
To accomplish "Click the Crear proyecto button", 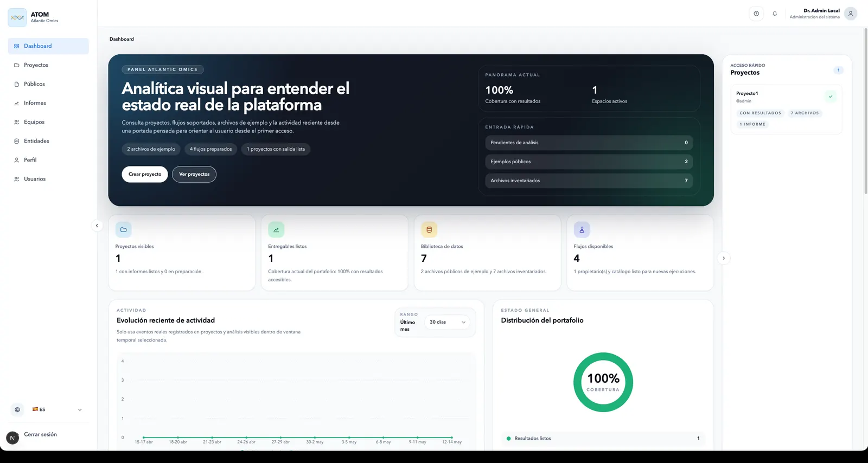I will tap(145, 174).
